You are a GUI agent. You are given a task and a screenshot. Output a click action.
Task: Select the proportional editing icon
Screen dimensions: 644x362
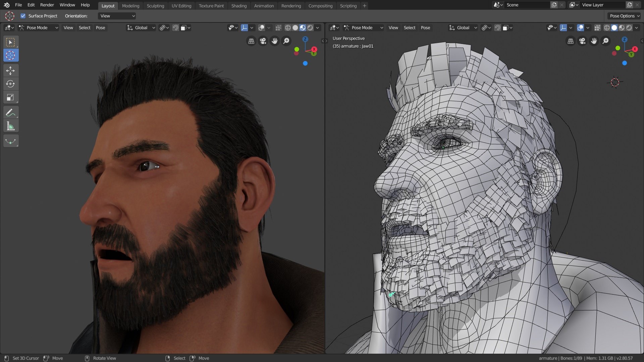pyautogui.click(x=162, y=27)
